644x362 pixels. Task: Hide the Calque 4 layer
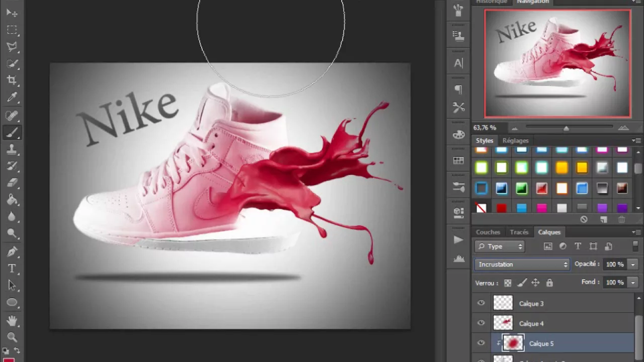coord(481,323)
